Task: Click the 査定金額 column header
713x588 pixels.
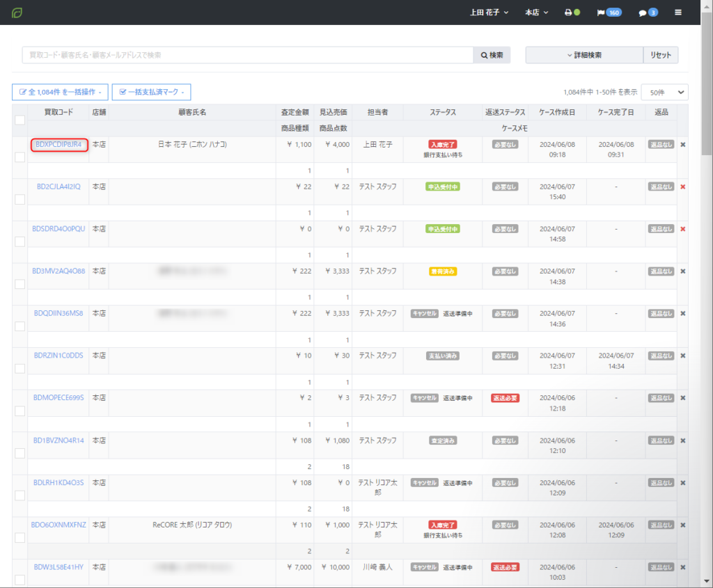Action: (x=295, y=112)
